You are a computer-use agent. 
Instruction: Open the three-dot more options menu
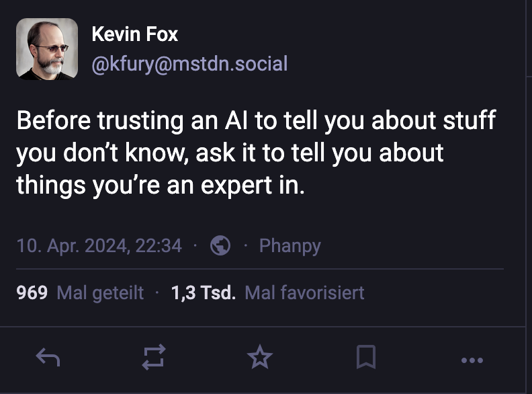[x=472, y=360]
